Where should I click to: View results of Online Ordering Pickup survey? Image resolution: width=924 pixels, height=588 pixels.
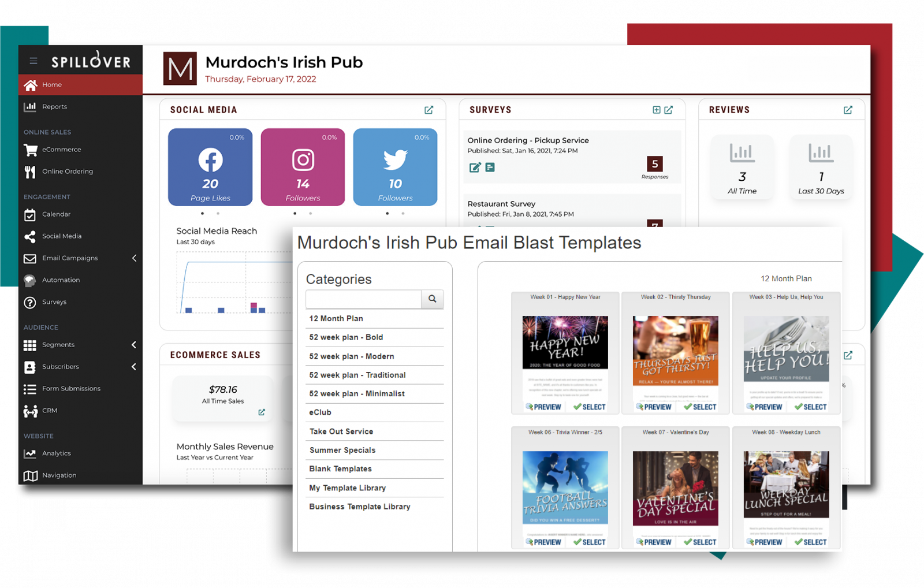(x=490, y=168)
